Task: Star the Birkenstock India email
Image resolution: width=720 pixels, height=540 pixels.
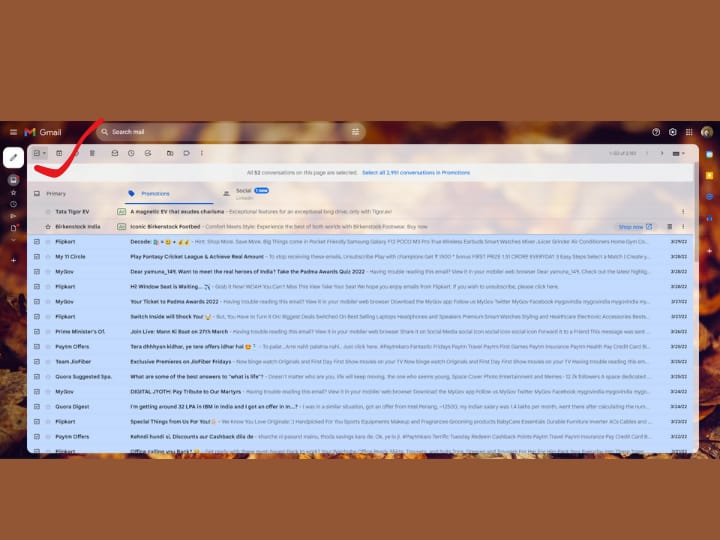Action: pos(47,227)
